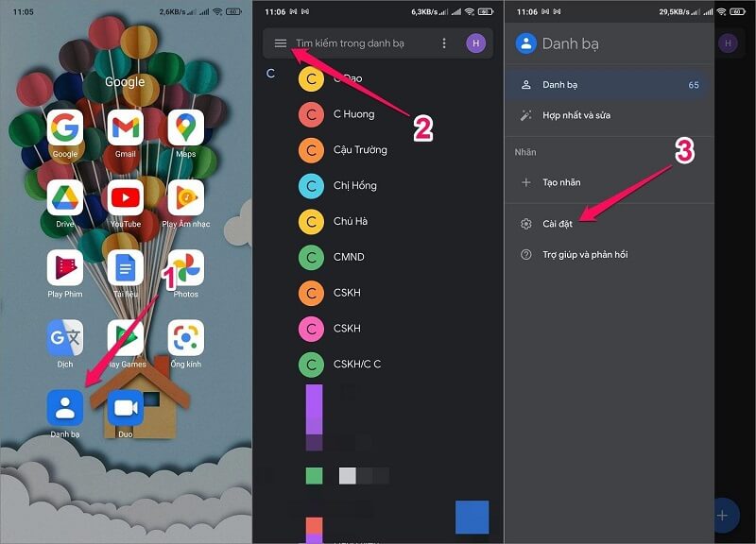
Task: Open the Dịch translate app
Action: click(x=65, y=337)
